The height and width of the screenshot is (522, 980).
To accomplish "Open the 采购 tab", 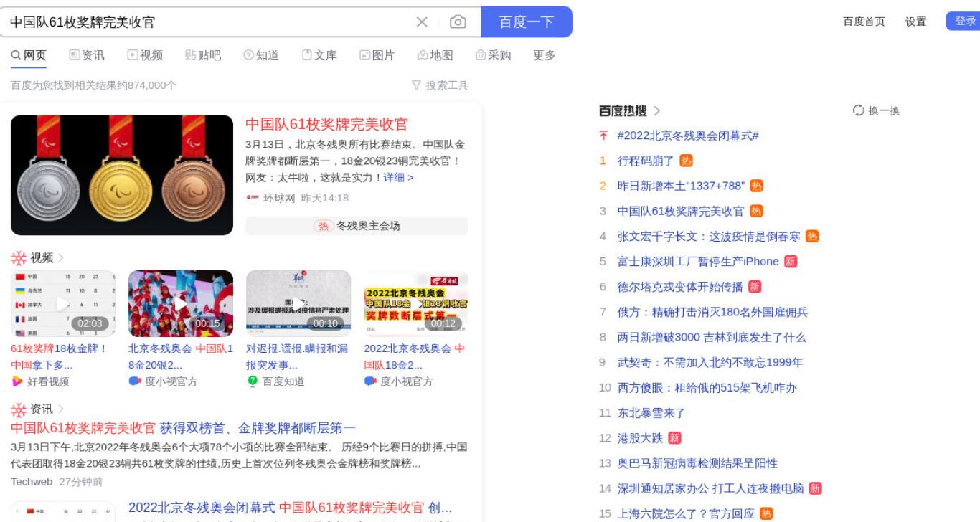I will click(494, 55).
